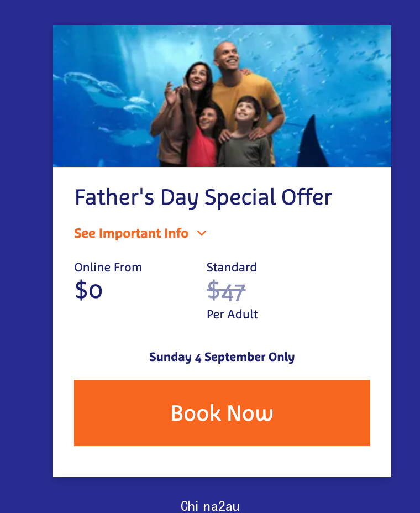Viewport: 420px width, 513px height.
Task: Select the aquarium family photo banner
Action: [222, 96]
